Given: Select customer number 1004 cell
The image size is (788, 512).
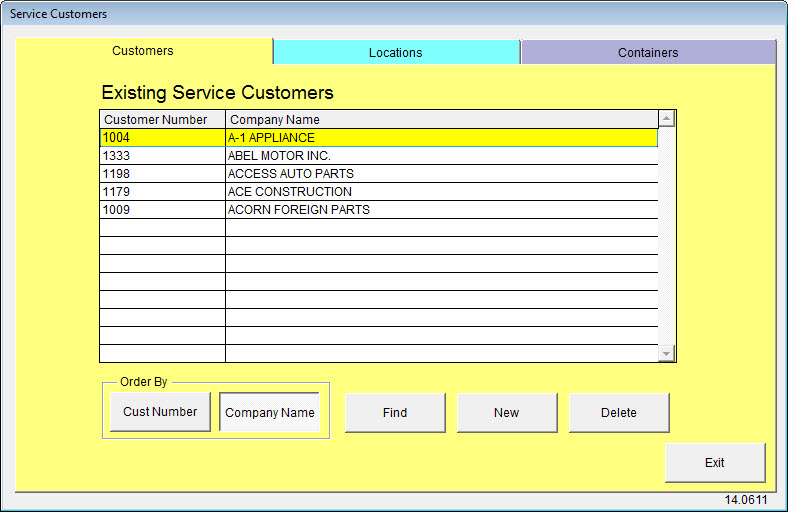Looking at the screenshot, I should click(x=162, y=138).
